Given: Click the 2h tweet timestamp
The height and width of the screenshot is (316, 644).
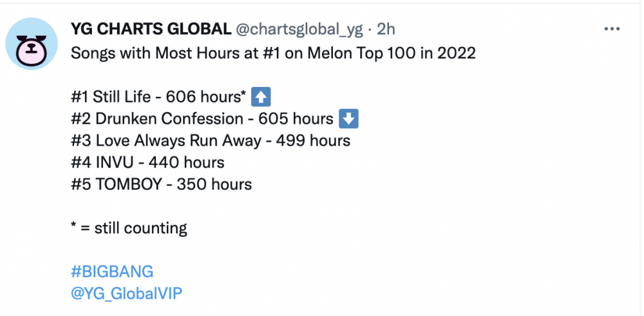Looking at the screenshot, I should [x=386, y=29].
